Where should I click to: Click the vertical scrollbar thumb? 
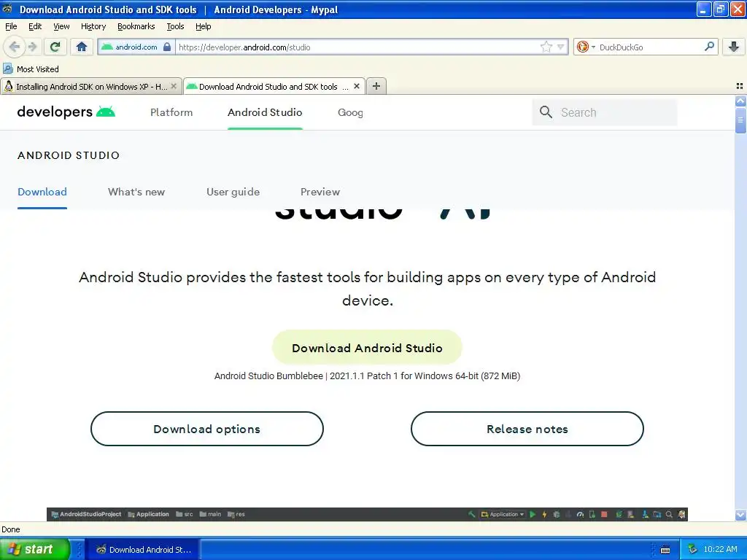(740, 120)
